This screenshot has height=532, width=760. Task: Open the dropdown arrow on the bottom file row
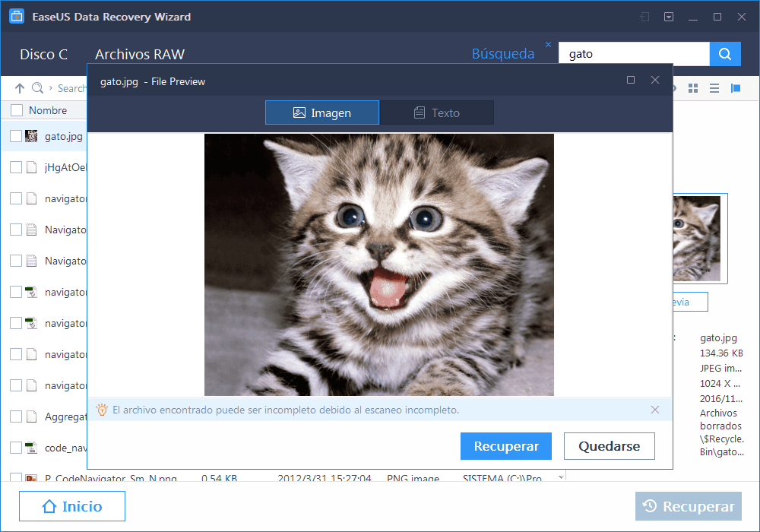(561, 477)
